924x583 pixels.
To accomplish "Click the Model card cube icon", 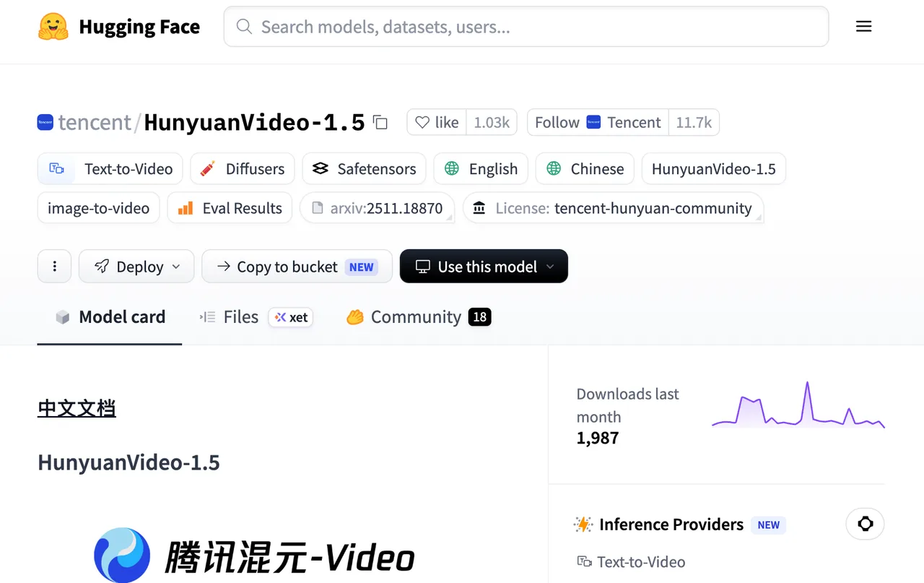I will click(63, 317).
